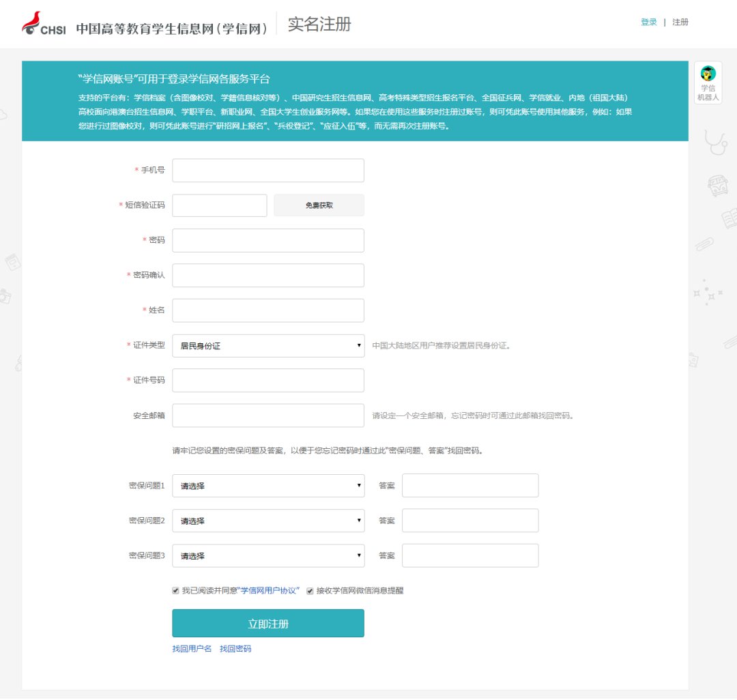Click the 实名注册 page heading
The height and width of the screenshot is (700, 737).
pos(319,25)
